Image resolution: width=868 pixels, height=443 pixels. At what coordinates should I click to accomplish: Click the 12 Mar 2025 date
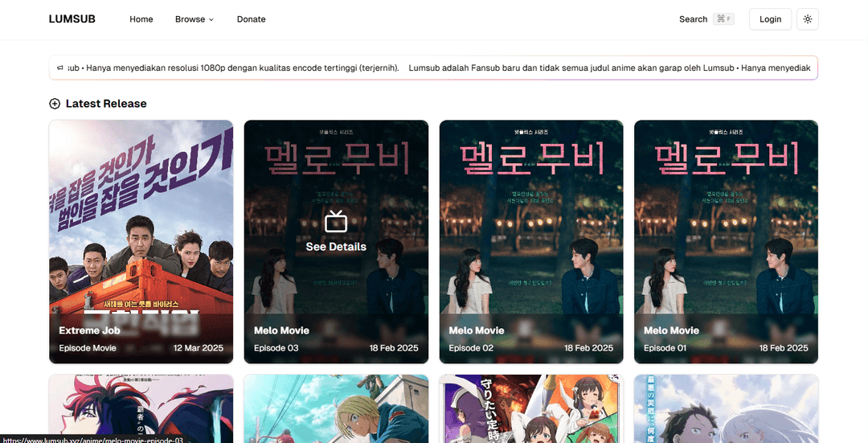pyautogui.click(x=199, y=348)
